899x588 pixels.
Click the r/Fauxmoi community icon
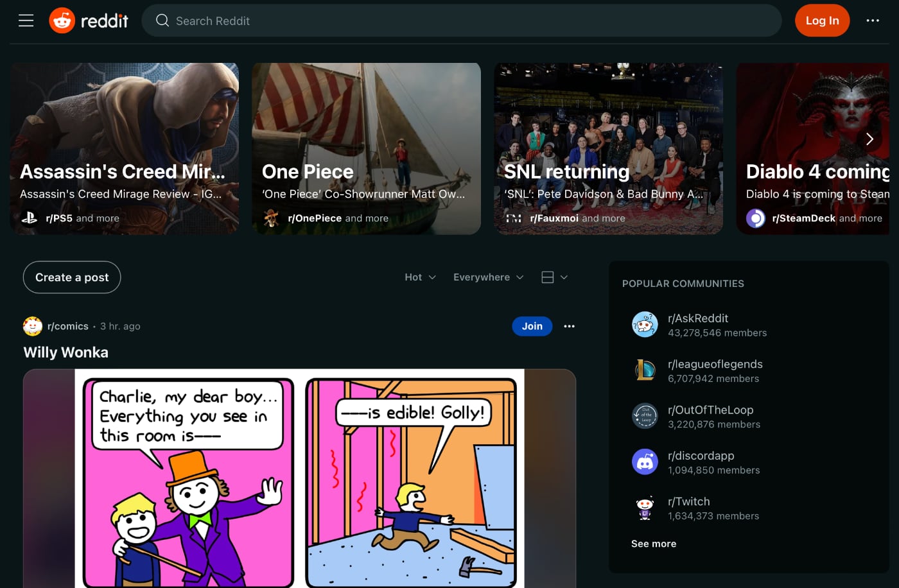[x=514, y=218]
